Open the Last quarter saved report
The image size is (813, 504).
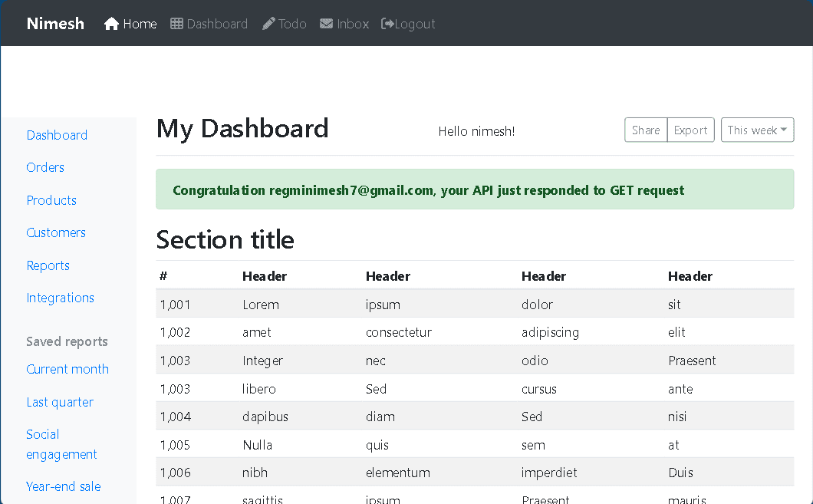pyautogui.click(x=60, y=402)
